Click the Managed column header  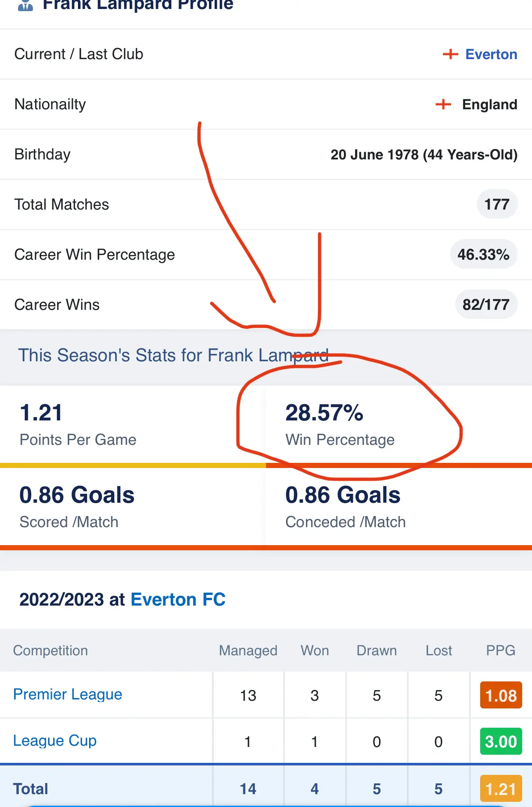(248, 651)
